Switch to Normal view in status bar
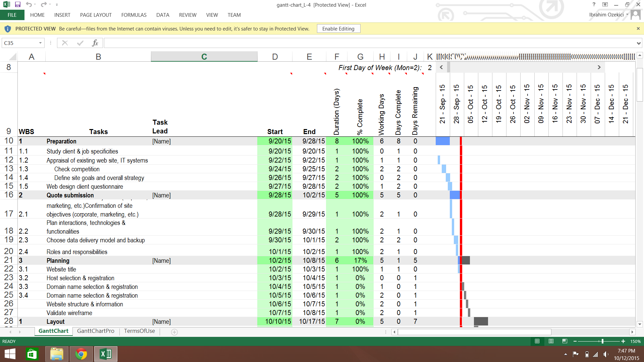 click(x=537, y=341)
